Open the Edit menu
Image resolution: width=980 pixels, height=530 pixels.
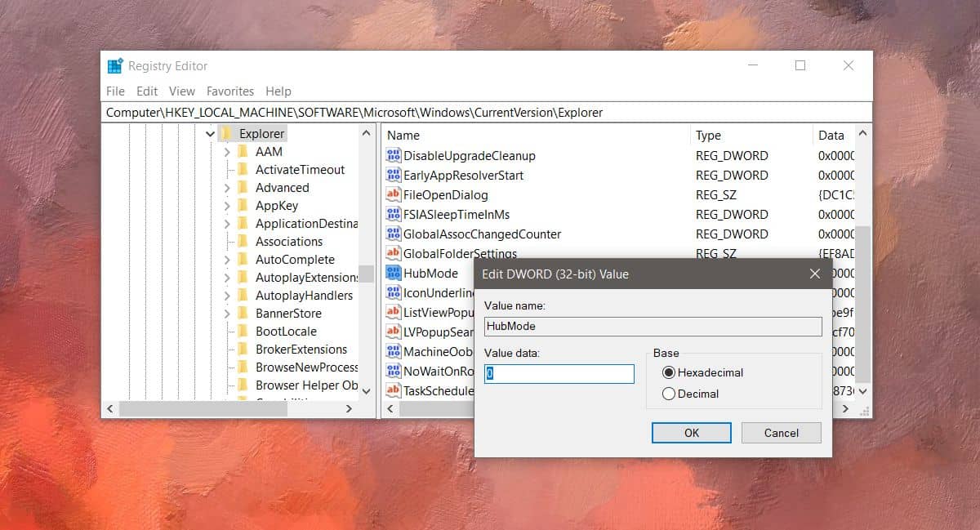click(147, 91)
